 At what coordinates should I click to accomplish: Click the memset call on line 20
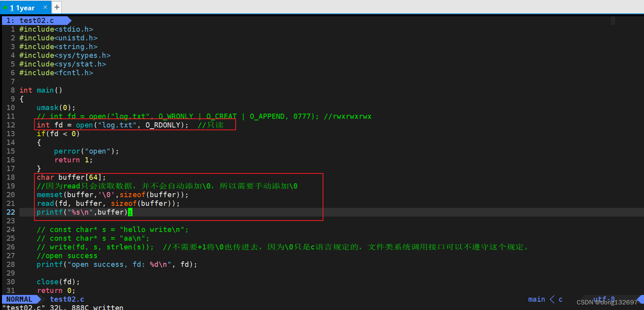pyautogui.click(x=113, y=195)
